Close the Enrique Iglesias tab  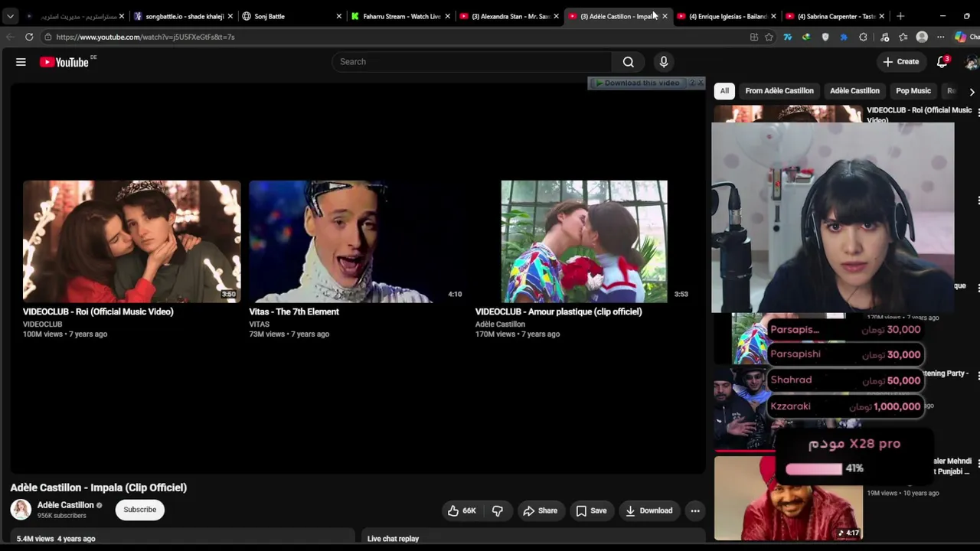[773, 16]
